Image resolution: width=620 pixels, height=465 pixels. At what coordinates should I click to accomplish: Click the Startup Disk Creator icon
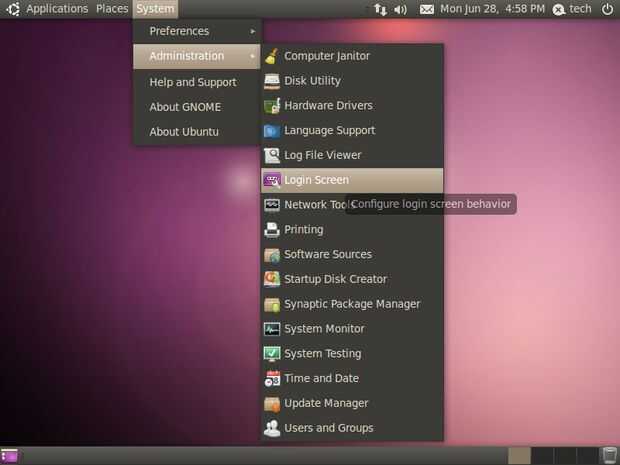272,280
